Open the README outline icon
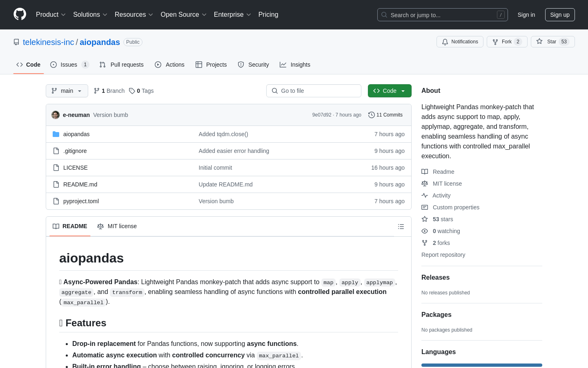Image resolution: width=588 pixels, height=368 pixels. pyautogui.click(x=401, y=227)
